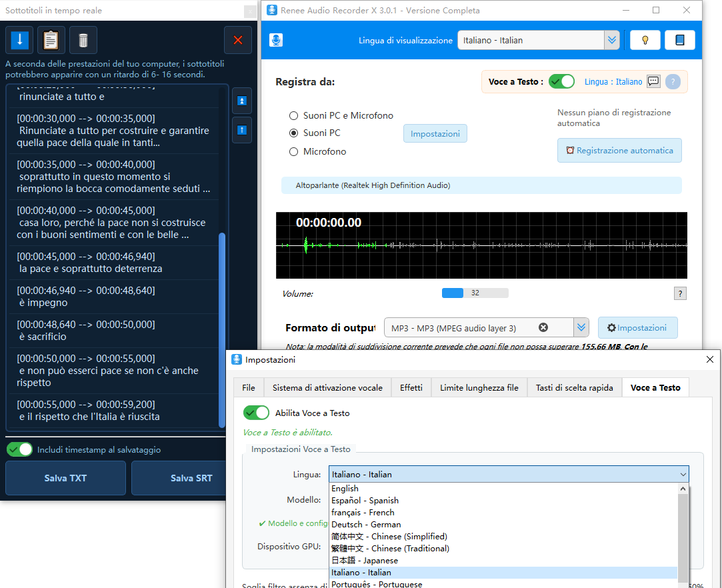
Task: Toggle Includi timestamp al salvataggio switch
Action: [x=20, y=449]
